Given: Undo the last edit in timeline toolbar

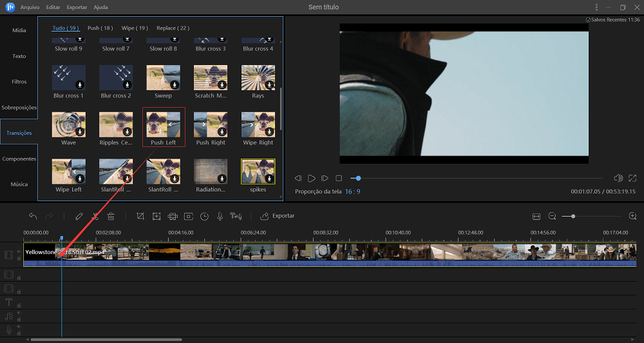Looking at the screenshot, I should 33,216.
